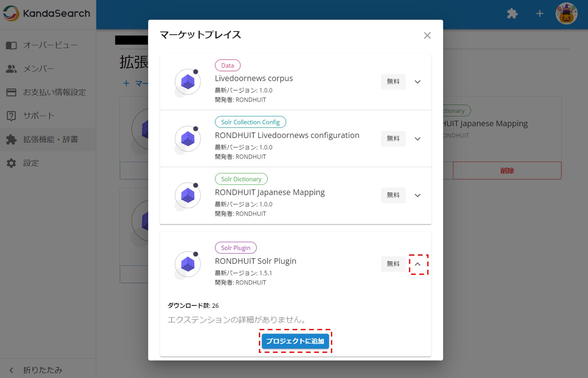Add Solr Plugin with プロジェクトに追加
Viewport: 588px width, 378px height.
click(295, 341)
